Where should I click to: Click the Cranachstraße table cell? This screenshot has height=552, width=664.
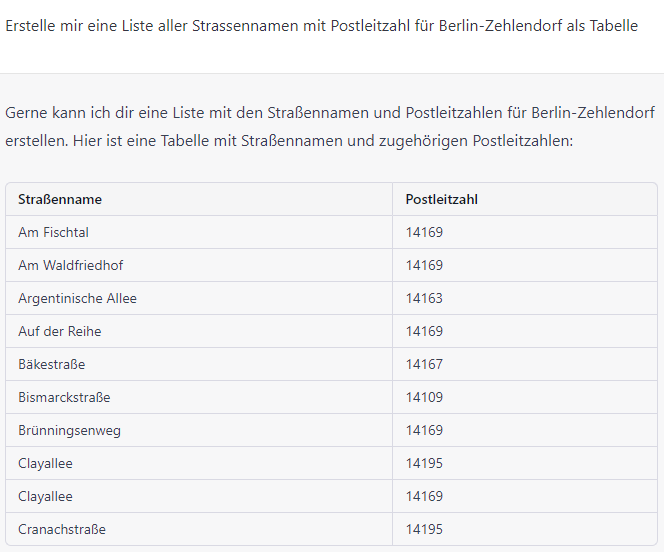point(62,529)
